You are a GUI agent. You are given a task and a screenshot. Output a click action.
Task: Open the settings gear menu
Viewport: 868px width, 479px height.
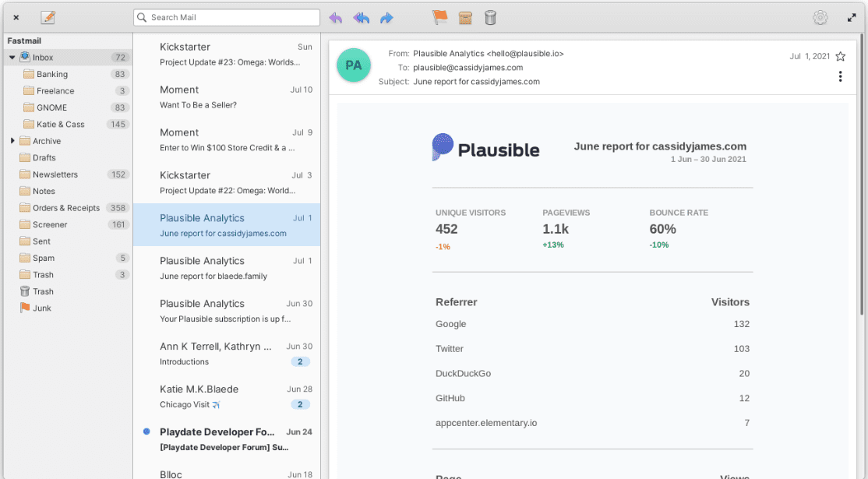pos(820,18)
